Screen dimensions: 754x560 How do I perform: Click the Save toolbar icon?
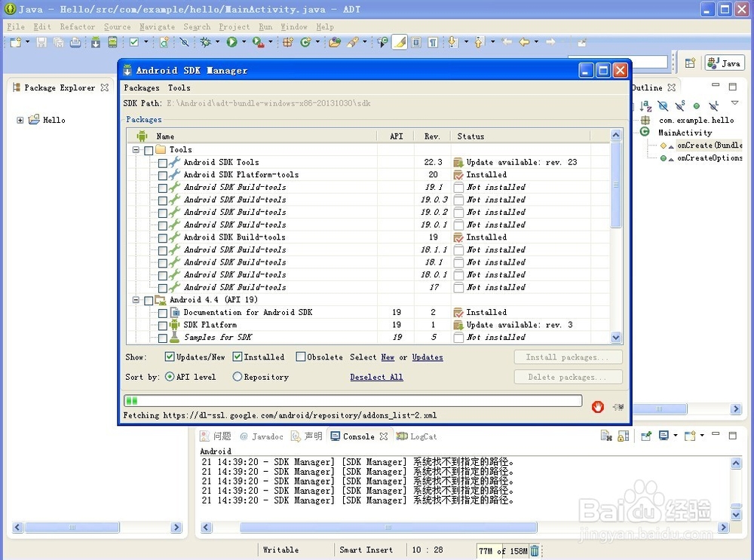click(x=41, y=42)
